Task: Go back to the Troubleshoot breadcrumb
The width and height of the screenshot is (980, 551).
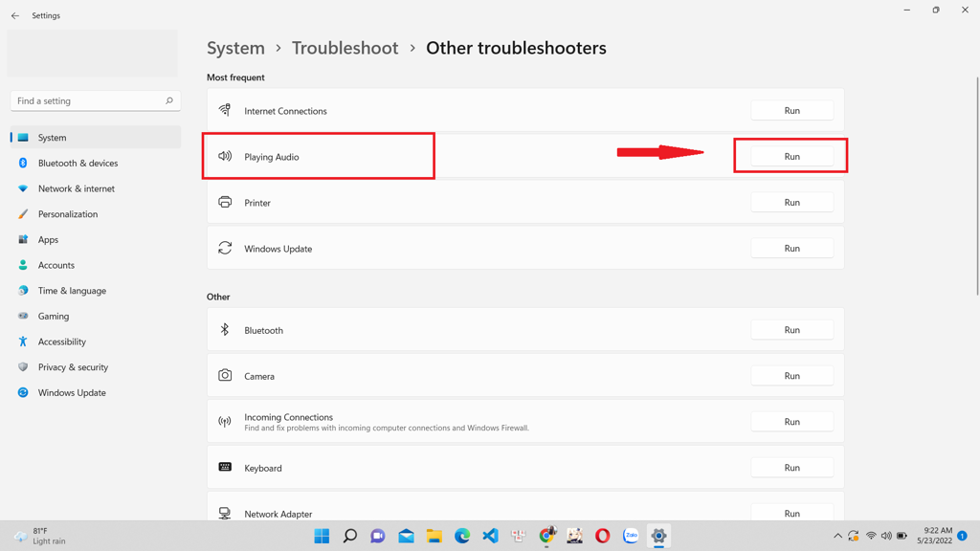Action: 345,48
